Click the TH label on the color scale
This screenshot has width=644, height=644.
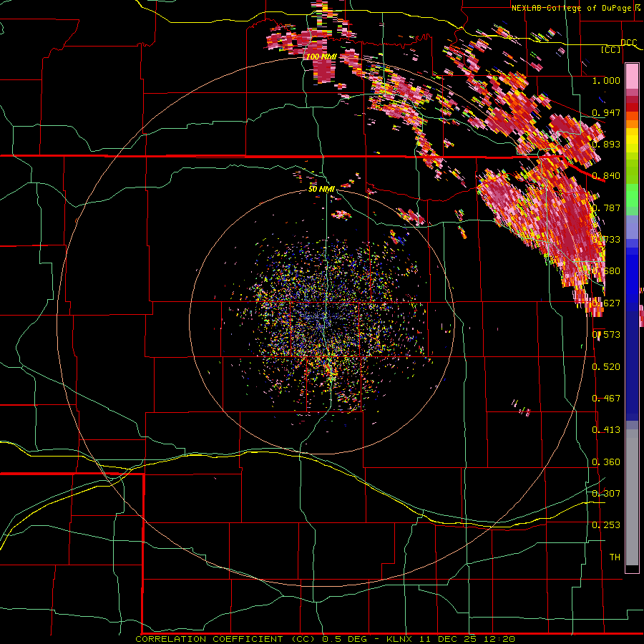(615, 557)
